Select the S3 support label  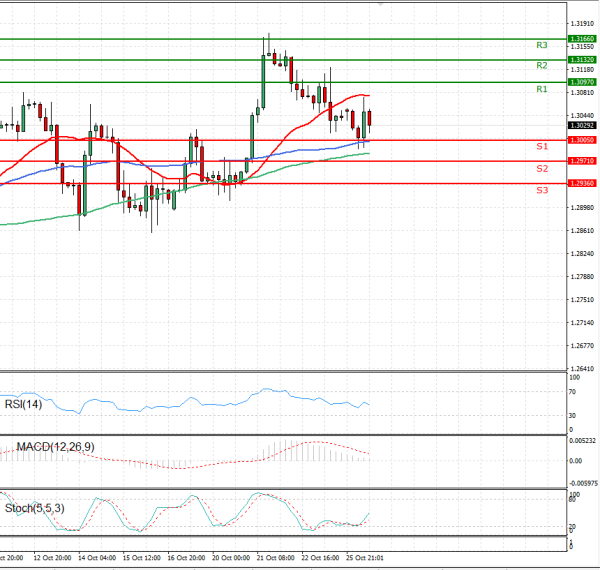point(541,190)
